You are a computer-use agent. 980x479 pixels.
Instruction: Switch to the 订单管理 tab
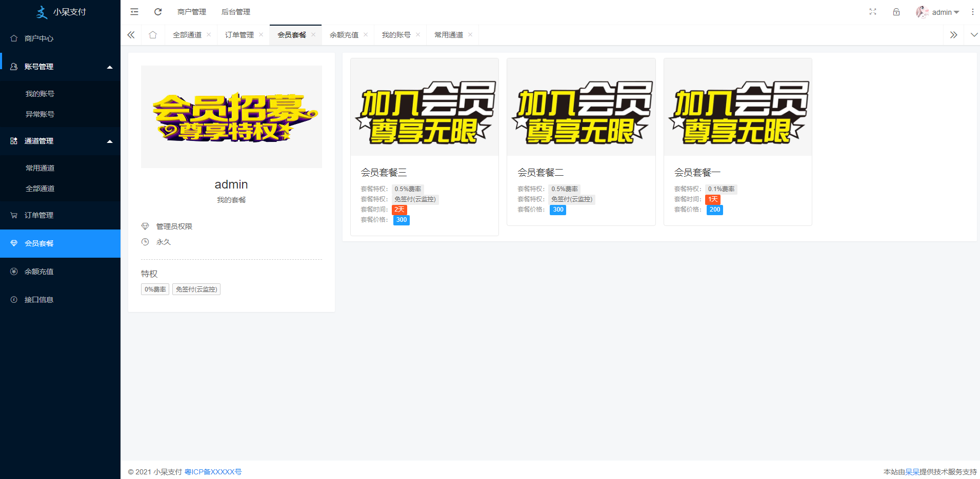239,35
